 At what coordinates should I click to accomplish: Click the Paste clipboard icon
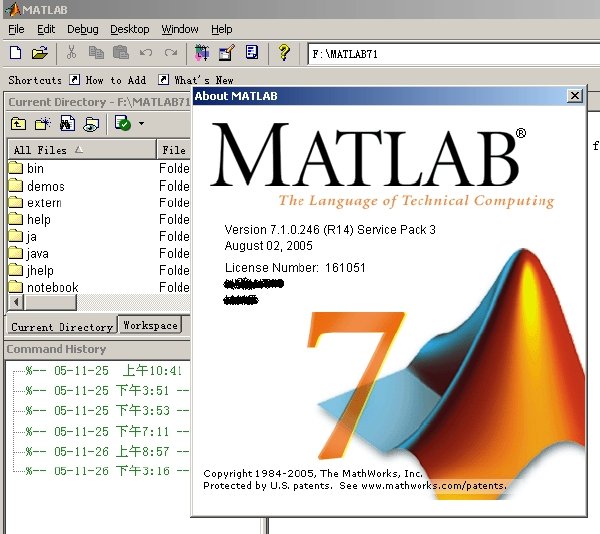(x=121, y=52)
